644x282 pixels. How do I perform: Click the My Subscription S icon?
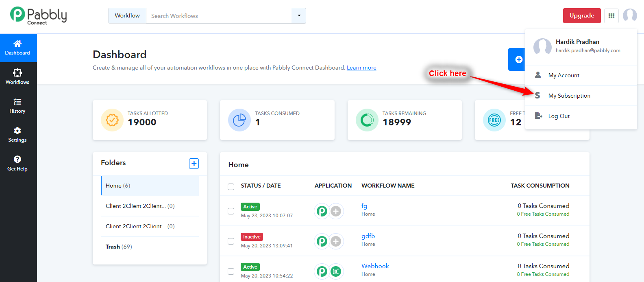click(537, 96)
